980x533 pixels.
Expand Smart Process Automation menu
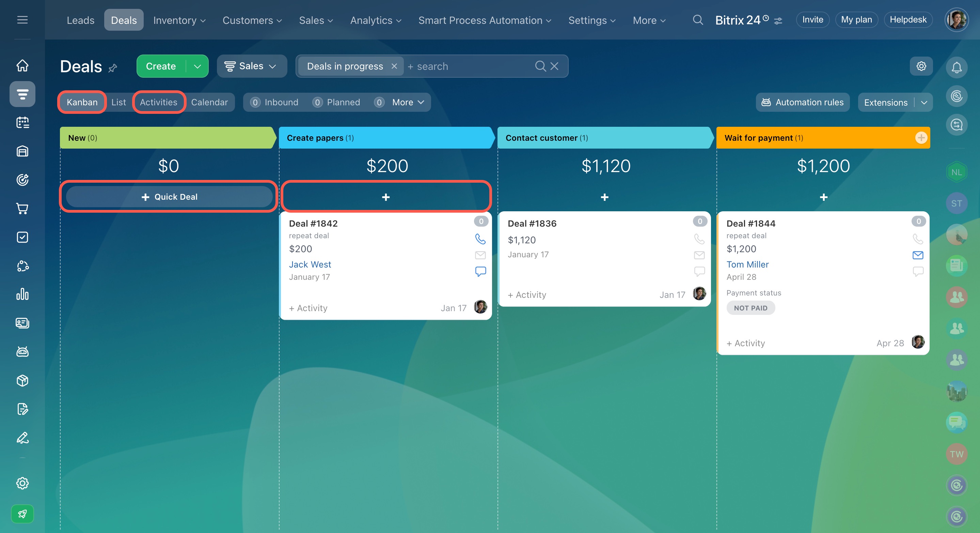pos(484,20)
